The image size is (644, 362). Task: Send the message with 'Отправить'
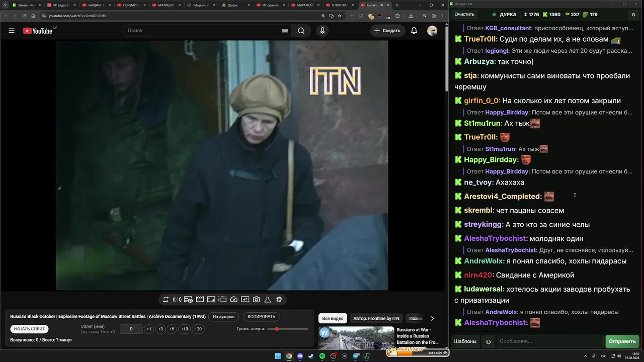622,341
